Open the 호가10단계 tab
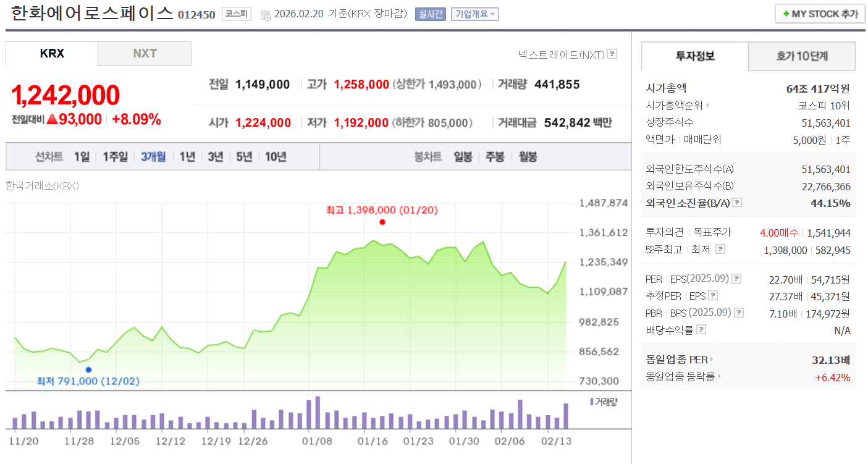Screen dimensions: 868x464 (x=802, y=56)
